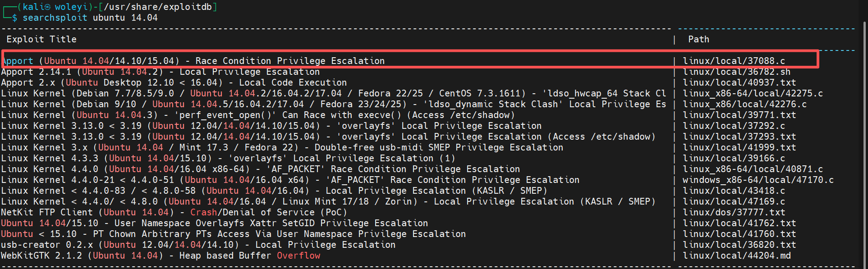Select the usb-creator 0.2.x exploit entry
The image size is (868, 269).
point(198,245)
